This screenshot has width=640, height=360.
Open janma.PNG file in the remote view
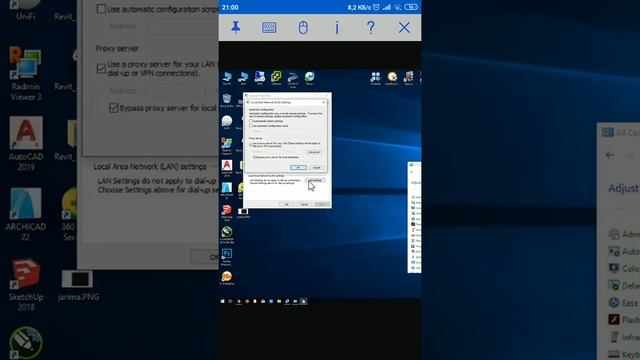(x=243, y=213)
